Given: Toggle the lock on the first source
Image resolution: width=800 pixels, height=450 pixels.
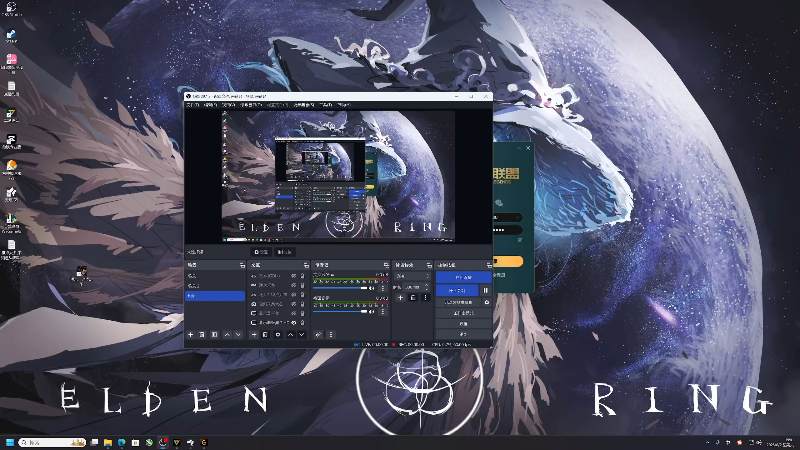Looking at the screenshot, I should pos(302,276).
